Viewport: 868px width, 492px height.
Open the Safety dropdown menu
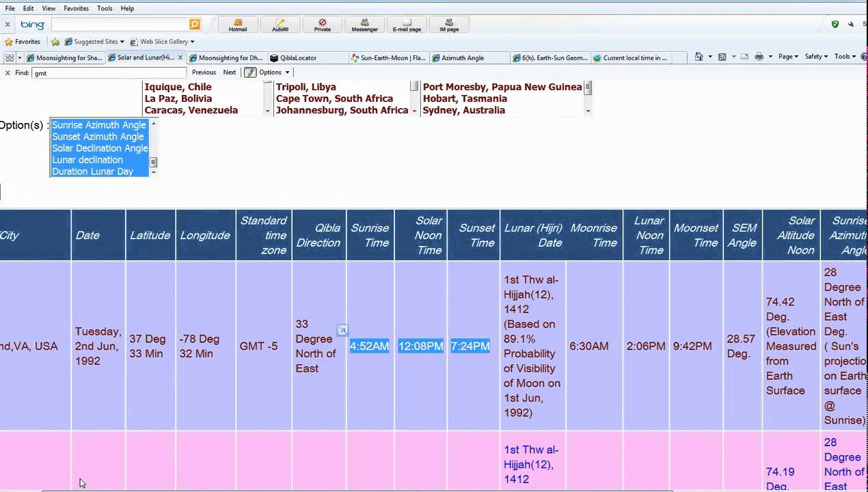tap(816, 57)
